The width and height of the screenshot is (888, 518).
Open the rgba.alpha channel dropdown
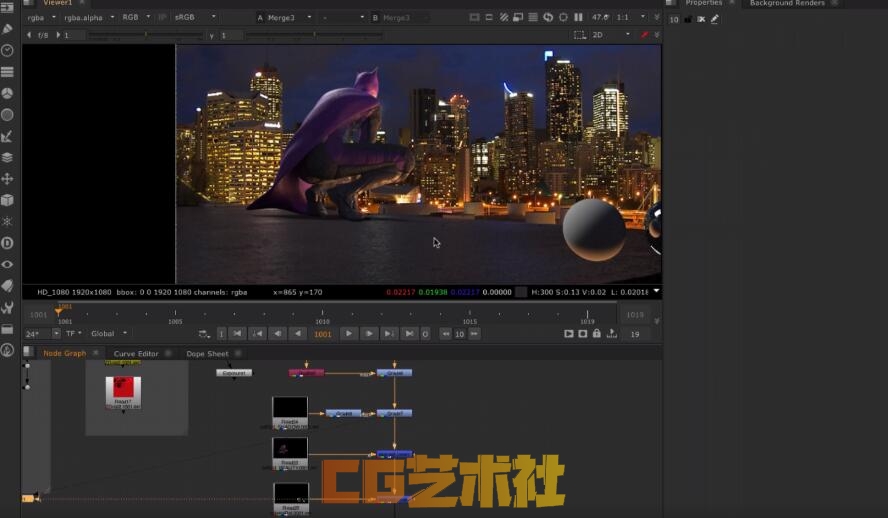click(x=89, y=18)
